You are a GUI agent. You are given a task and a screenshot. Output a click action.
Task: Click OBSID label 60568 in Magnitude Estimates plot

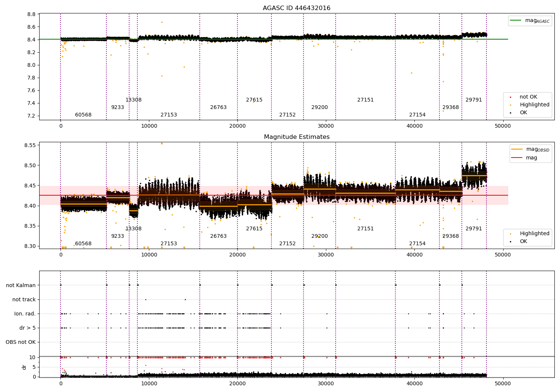[x=83, y=244]
